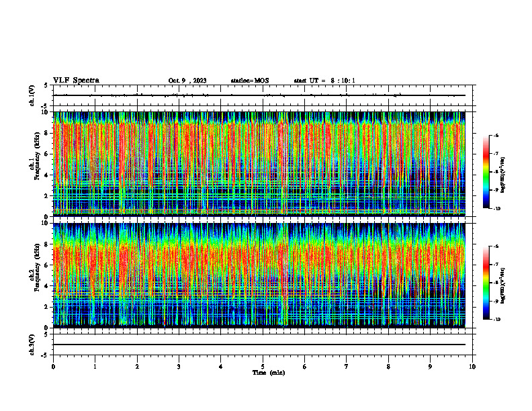The height and width of the screenshot is (411, 532).
Task: Click the ch.1 color bar units label
Action: pos(503,175)
